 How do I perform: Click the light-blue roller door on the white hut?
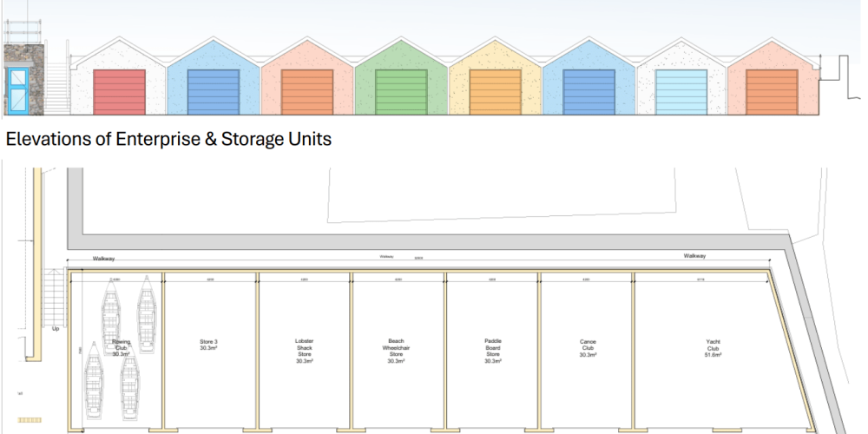pyautogui.click(x=681, y=92)
